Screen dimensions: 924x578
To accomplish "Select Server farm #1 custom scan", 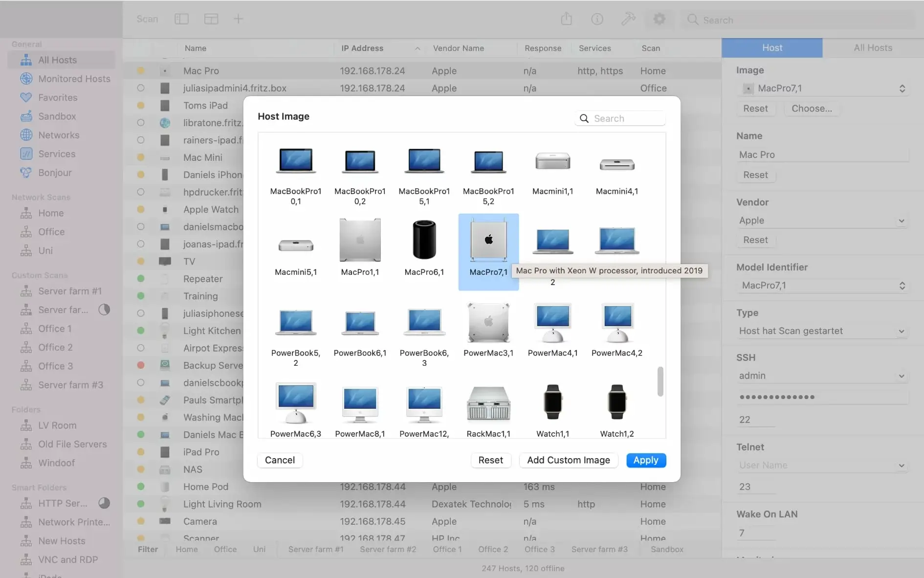I will pyautogui.click(x=62, y=291).
